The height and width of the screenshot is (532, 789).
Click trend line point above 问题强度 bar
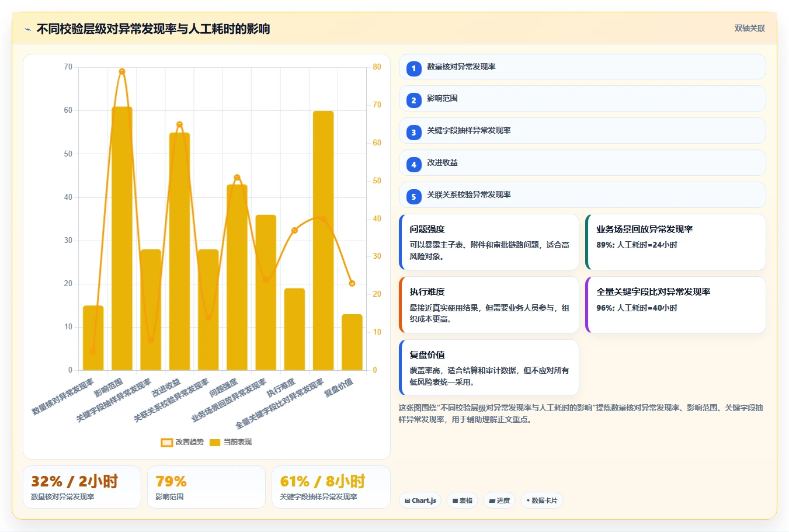point(237,178)
